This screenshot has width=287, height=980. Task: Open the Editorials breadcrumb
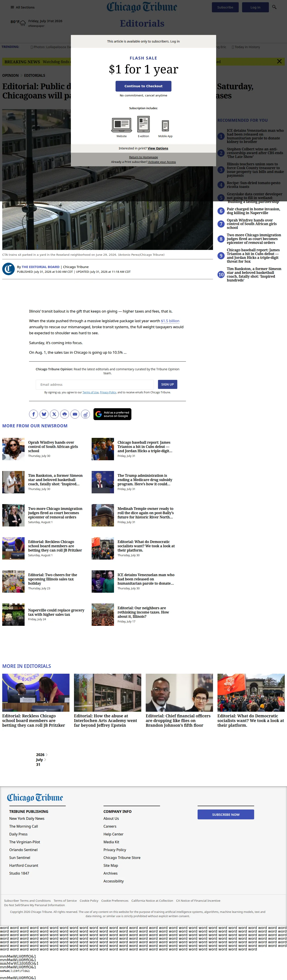click(35, 75)
